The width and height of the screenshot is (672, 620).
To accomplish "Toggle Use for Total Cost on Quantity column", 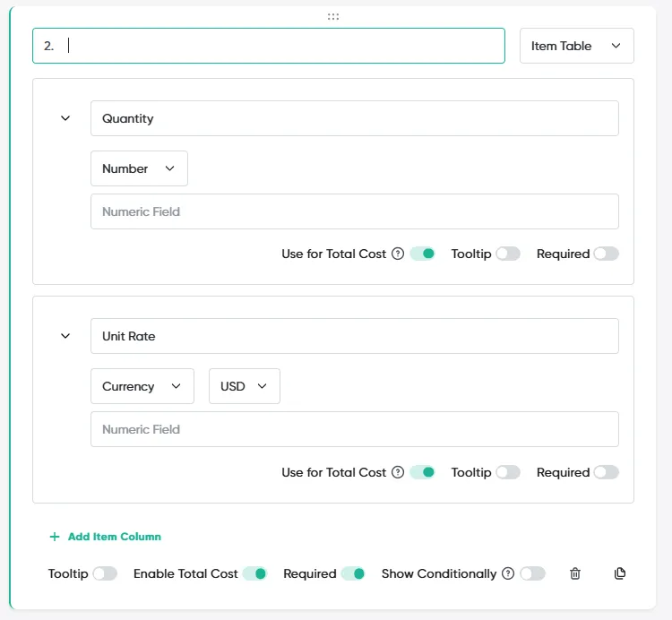I will click(x=423, y=254).
